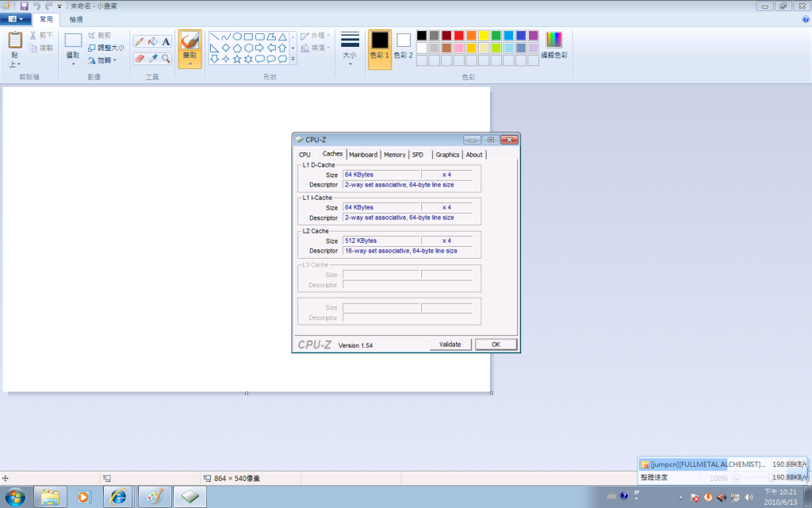The height and width of the screenshot is (508, 812).
Task: Switch to the View ribbon tab (檢視)
Action: point(76,19)
